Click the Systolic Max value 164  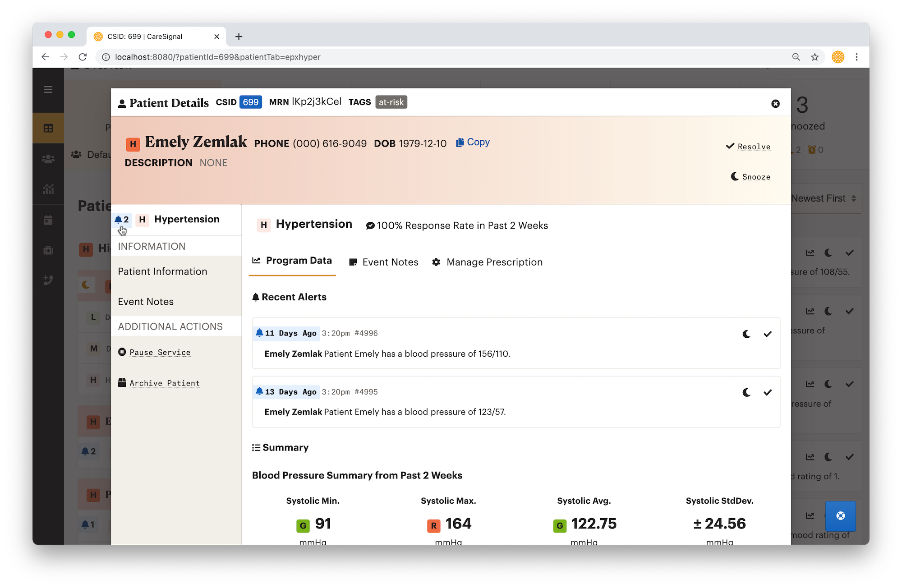(x=458, y=524)
